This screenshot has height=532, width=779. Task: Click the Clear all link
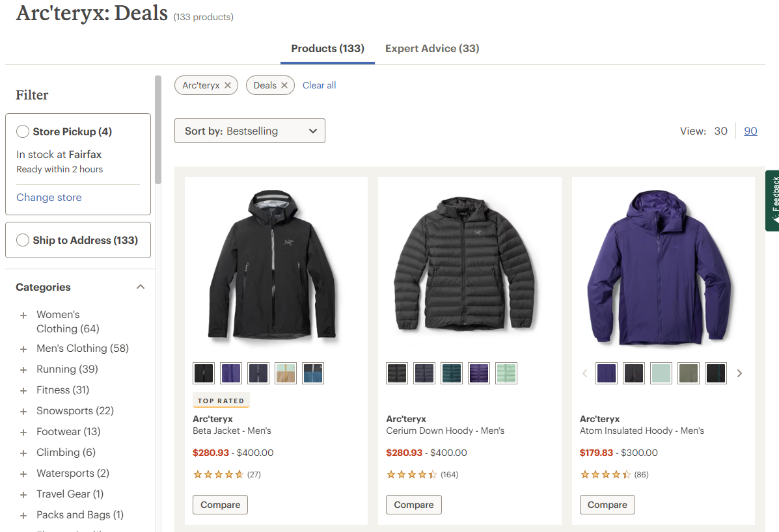tap(319, 85)
